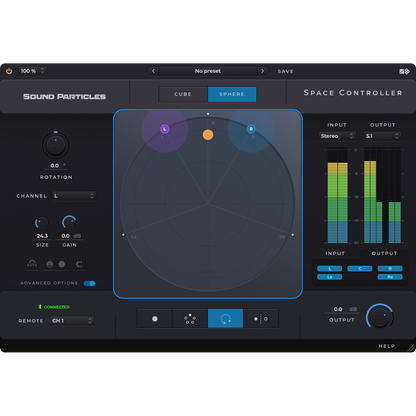Open the OUTPUT channels tab

coord(384,254)
